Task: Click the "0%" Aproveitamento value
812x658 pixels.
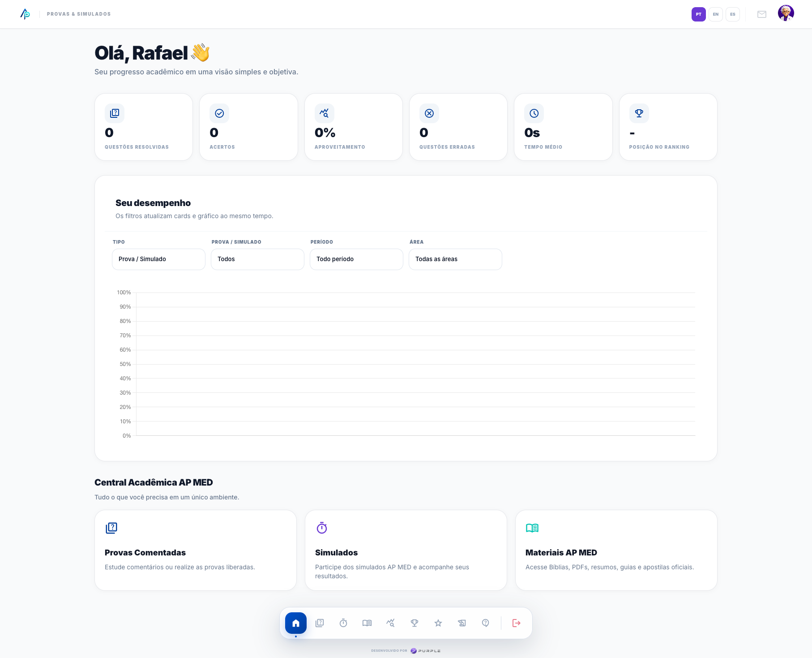Action: pyautogui.click(x=325, y=133)
